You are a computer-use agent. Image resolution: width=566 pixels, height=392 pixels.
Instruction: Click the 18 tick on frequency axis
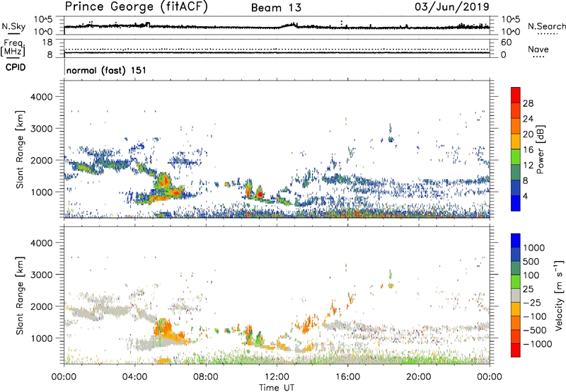[47, 42]
